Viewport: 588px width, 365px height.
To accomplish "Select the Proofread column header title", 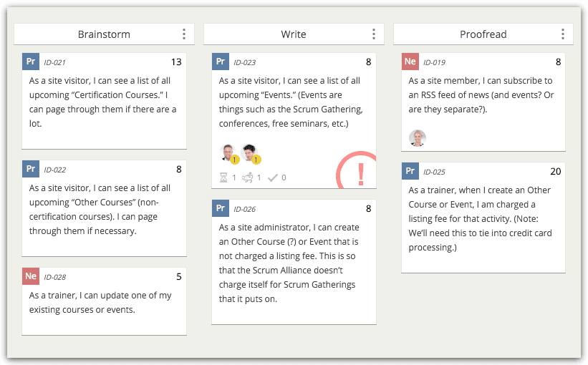I will 483,34.
